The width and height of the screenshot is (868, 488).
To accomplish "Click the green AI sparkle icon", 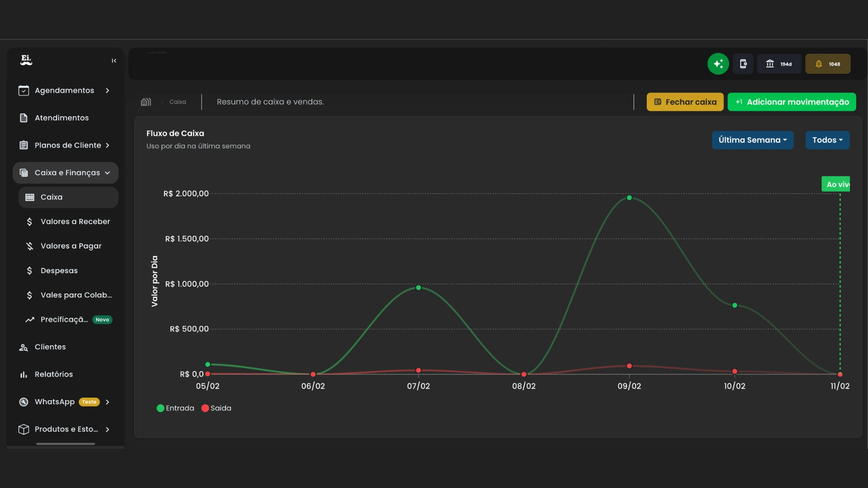I will 718,64.
